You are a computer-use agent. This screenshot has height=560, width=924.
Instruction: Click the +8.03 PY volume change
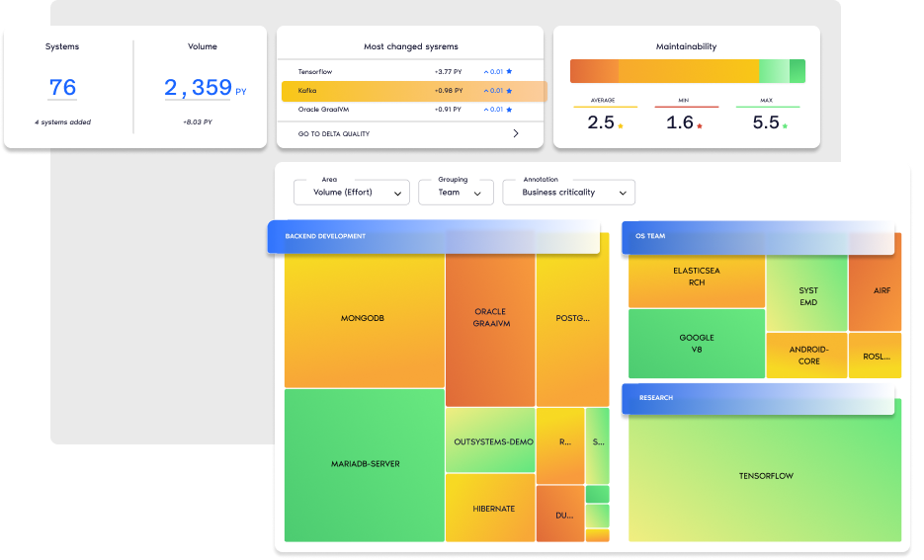[198, 122]
